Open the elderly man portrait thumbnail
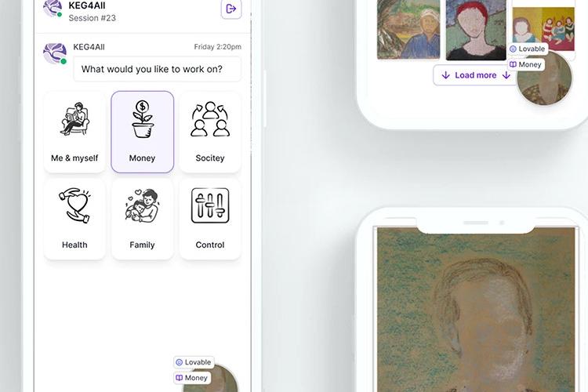588x392 pixels. tap(408, 29)
